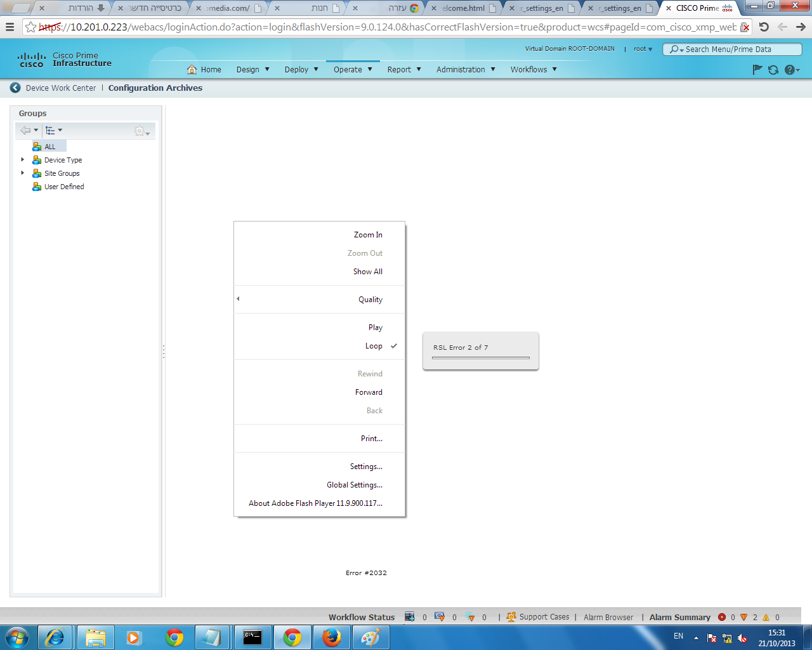The image size is (812, 650).
Task: Expand the Site Groups node
Action: click(x=23, y=173)
